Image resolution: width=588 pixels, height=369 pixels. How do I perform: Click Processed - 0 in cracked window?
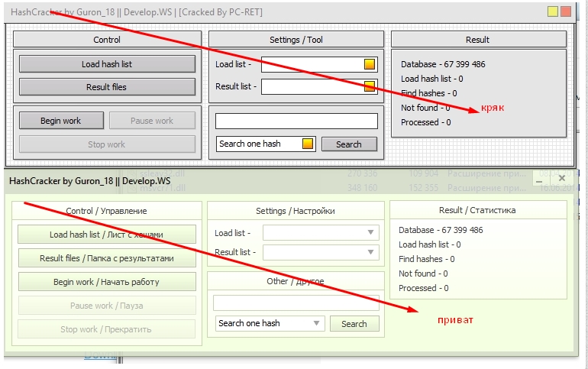coord(425,122)
